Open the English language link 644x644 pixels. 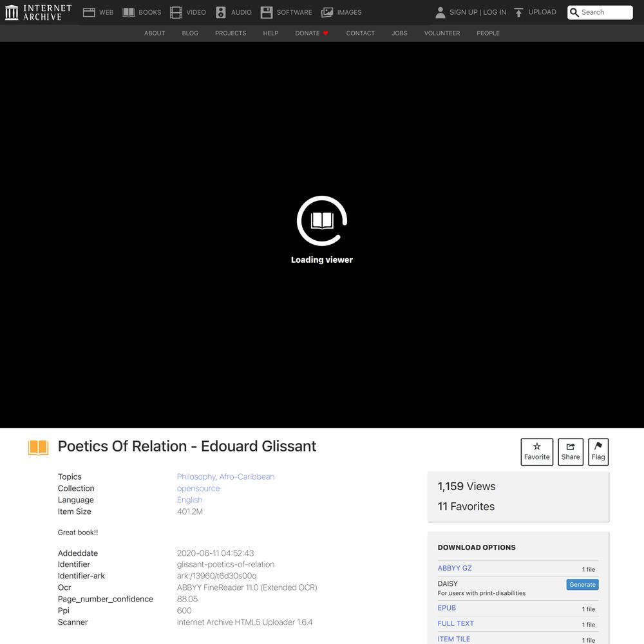click(190, 500)
